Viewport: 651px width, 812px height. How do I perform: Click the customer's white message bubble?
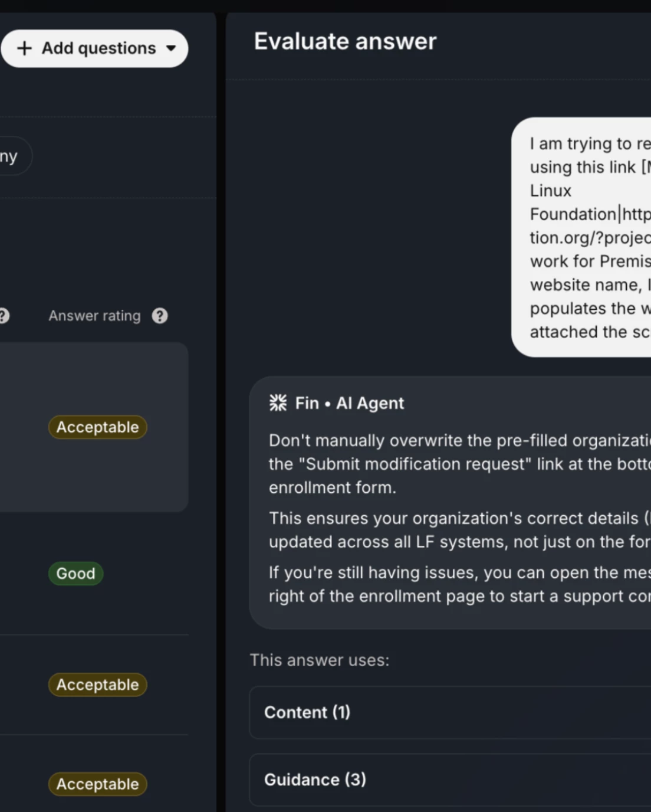[584, 237]
